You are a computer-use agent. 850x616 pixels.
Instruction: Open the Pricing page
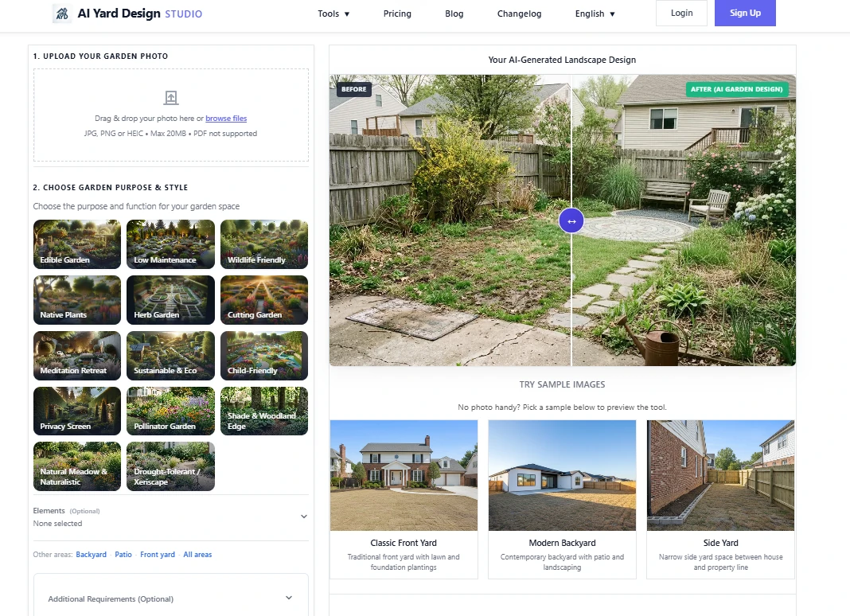(397, 14)
